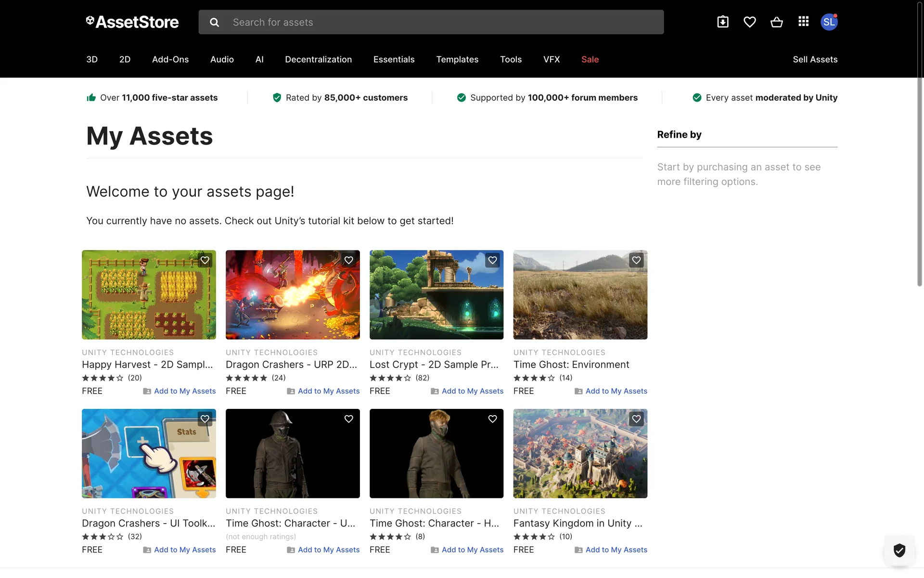The width and height of the screenshot is (924, 578).
Task: Toggle favorite heart on Fantasy Kingdom thumbnail
Action: [x=636, y=419]
